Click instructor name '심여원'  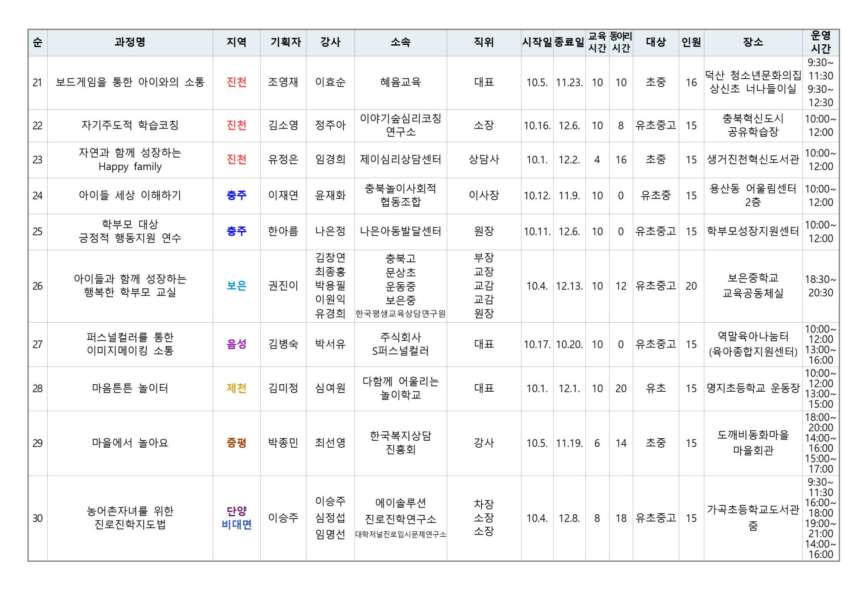330,388
